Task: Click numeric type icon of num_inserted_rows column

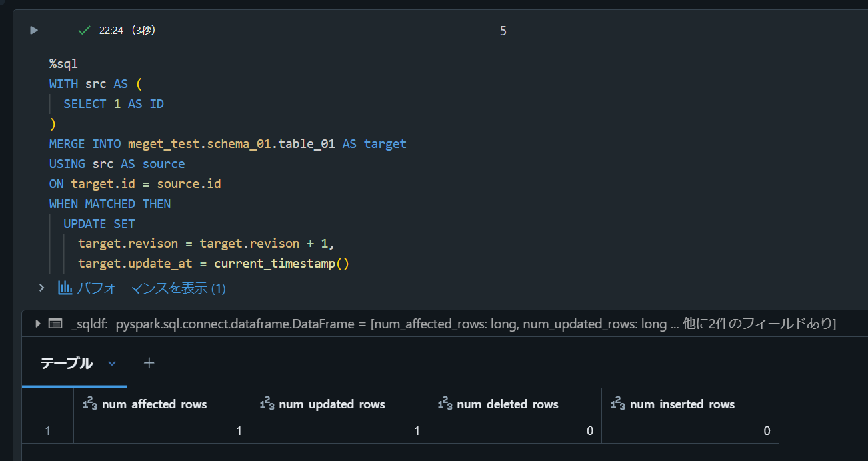Action: click(618, 404)
